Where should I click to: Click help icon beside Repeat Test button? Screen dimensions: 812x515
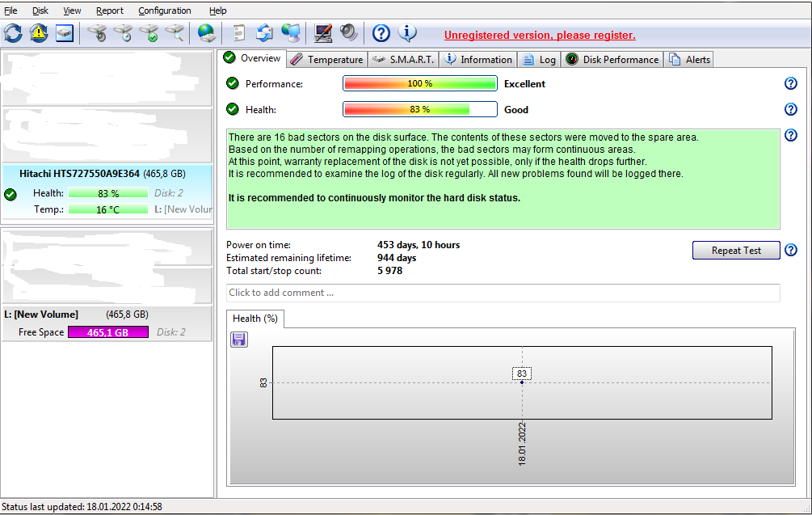point(790,250)
